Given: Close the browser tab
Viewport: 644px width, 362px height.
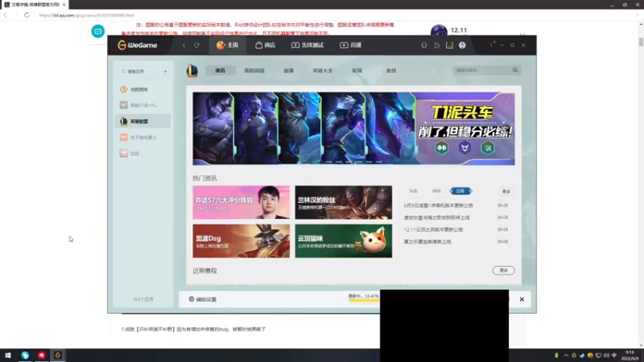Looking at the screenshot, I should tap(64, 5).
